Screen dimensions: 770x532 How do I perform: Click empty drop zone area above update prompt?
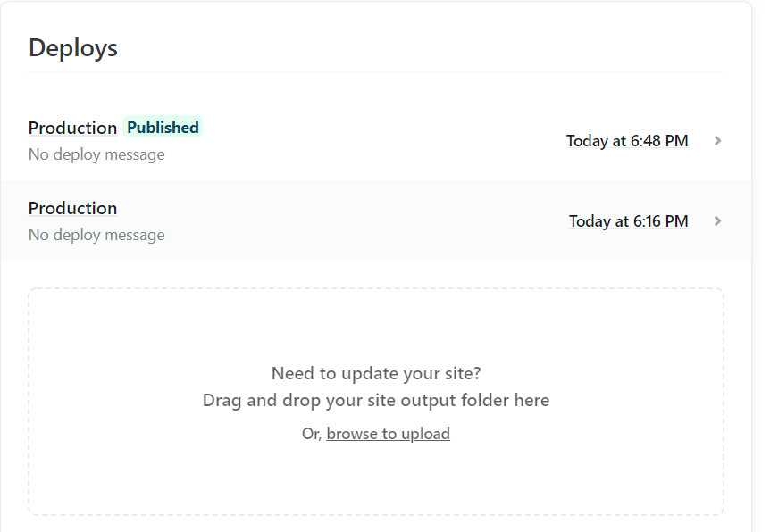click(x=376, y=327)
